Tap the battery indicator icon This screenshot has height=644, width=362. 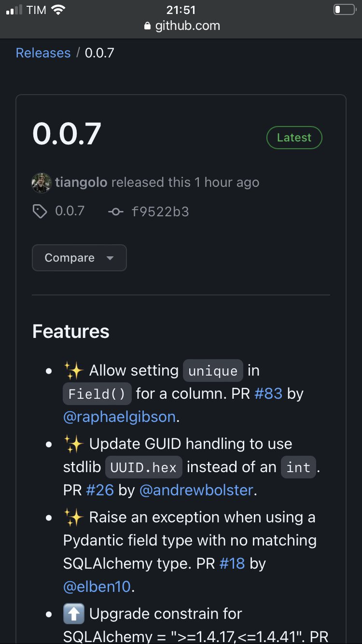tap(344, 9)
